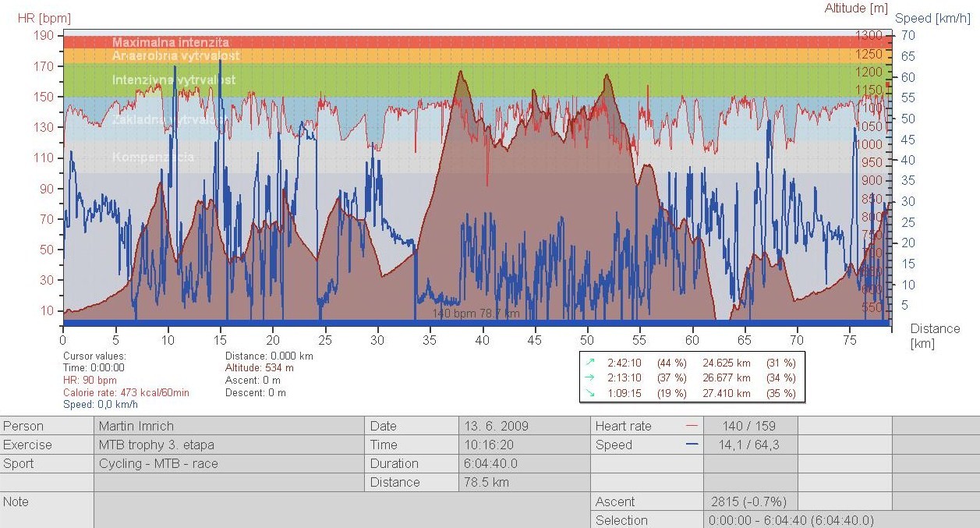This screenshot has height=528, width=980.
Task: Click the red Heart rate line marker
Action: tap(690, 427)
